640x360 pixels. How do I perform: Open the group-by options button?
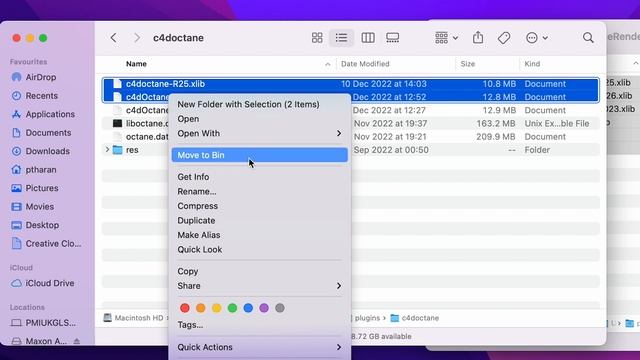pos(446,38)
